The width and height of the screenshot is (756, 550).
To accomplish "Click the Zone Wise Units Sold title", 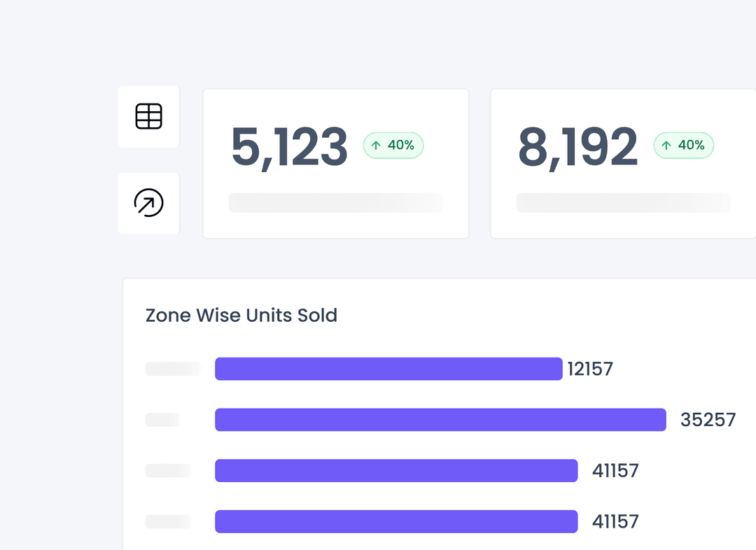I will 241,316.
